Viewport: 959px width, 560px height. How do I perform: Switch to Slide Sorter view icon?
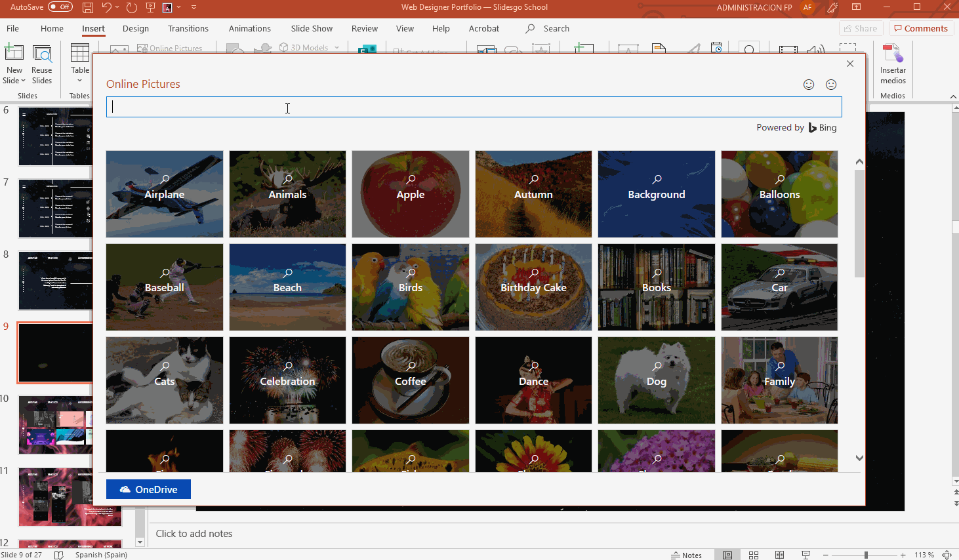(754, 555)
